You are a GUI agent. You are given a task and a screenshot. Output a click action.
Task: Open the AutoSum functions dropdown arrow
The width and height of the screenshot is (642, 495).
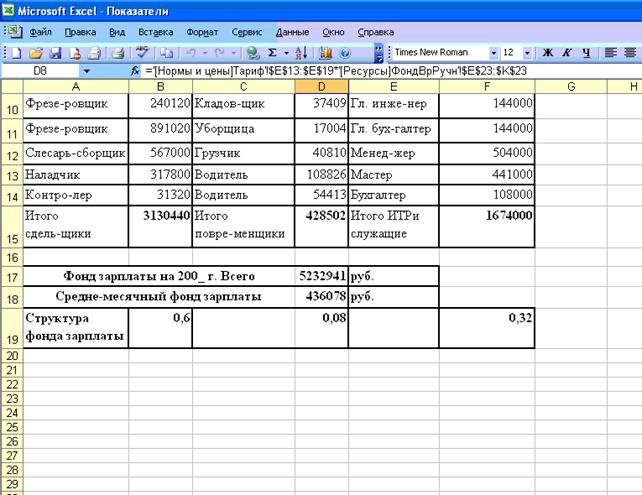point(286,53)
